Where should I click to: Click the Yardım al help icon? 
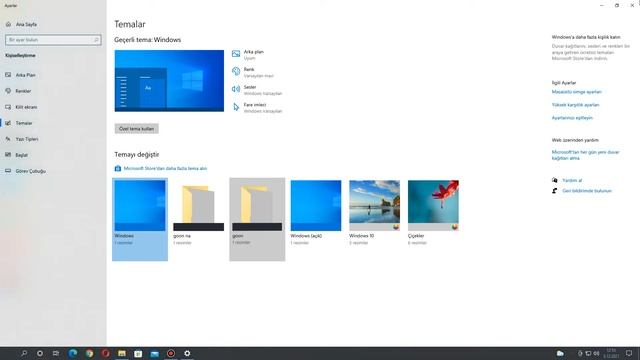point(555,180)
